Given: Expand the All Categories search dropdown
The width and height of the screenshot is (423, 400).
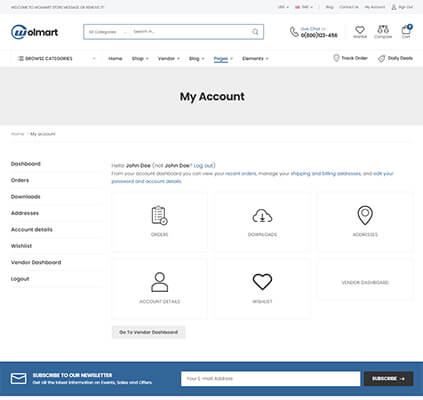Looking at the screenshot, I should (107, 32).
